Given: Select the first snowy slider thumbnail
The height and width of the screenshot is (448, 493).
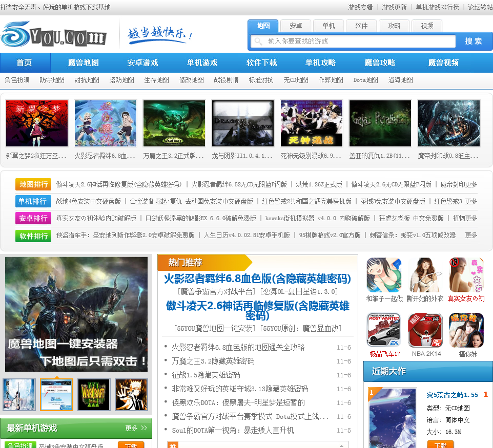Looking at the screenshot, I should pyautogui.click(x=19, y=395).
